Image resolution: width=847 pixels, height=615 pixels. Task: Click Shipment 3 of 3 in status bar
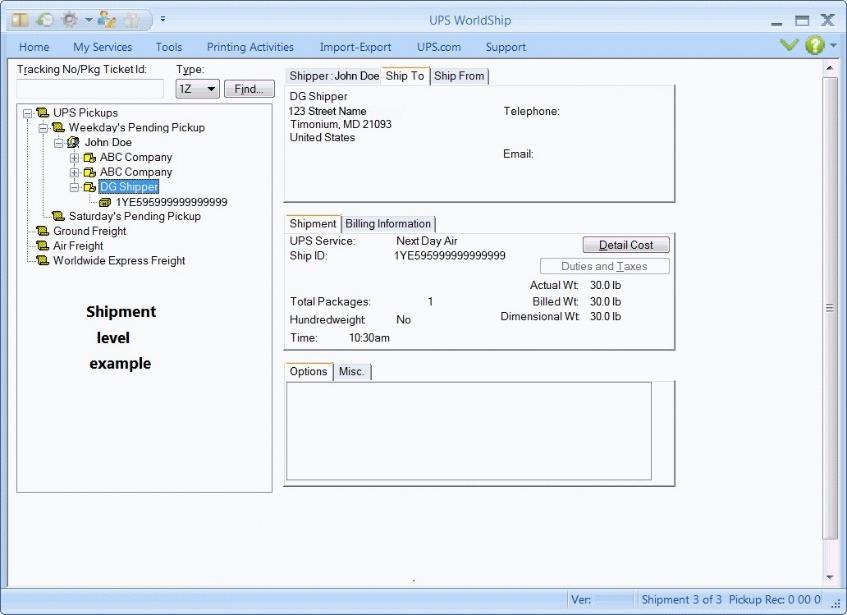point(681,599)
